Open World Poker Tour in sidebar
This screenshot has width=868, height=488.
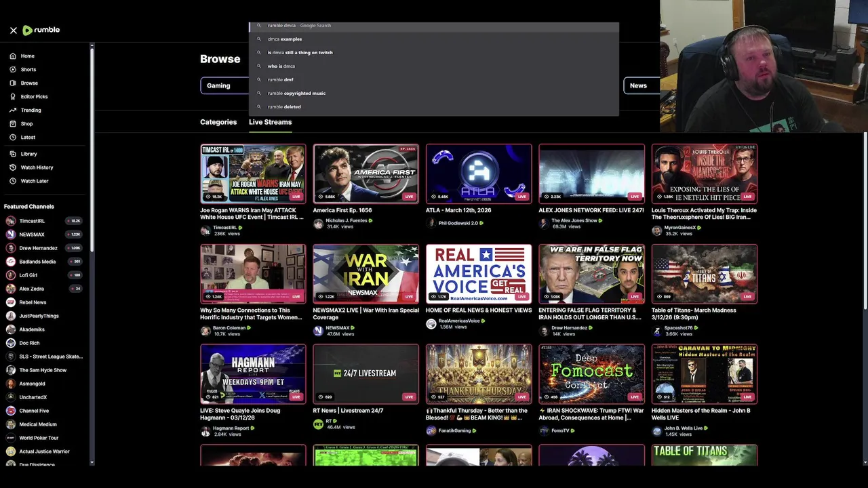[39, 438]
